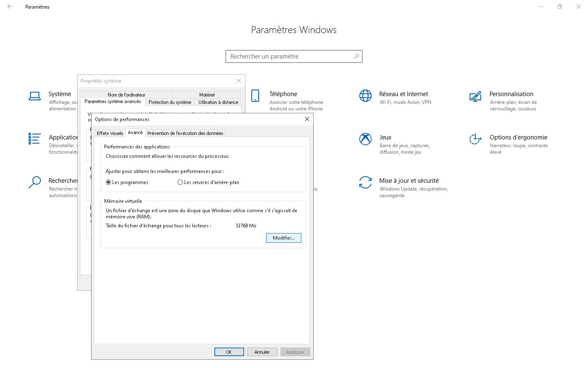Click the Modifier... virtual memory button
Image resolution: width=588 pixels, height=368 pixels.
click(x=283, y=238)
